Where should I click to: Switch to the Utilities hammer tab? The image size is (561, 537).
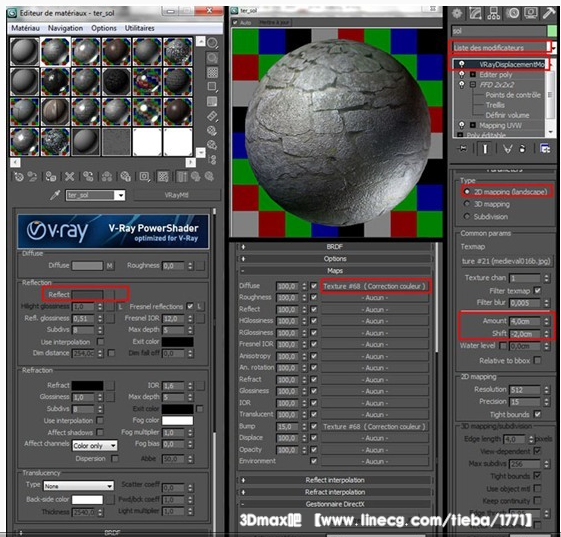coord(548,14)
